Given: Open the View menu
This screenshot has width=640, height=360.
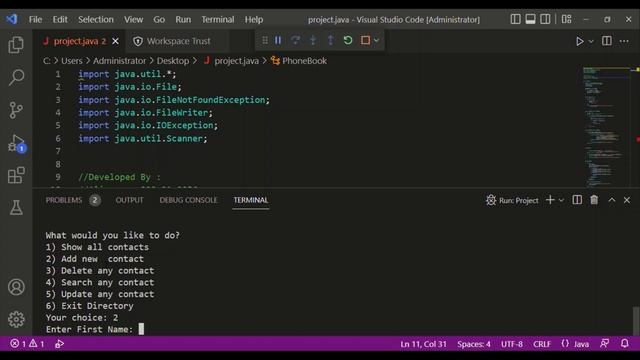Looking at the screenshot, I should 133,20.
